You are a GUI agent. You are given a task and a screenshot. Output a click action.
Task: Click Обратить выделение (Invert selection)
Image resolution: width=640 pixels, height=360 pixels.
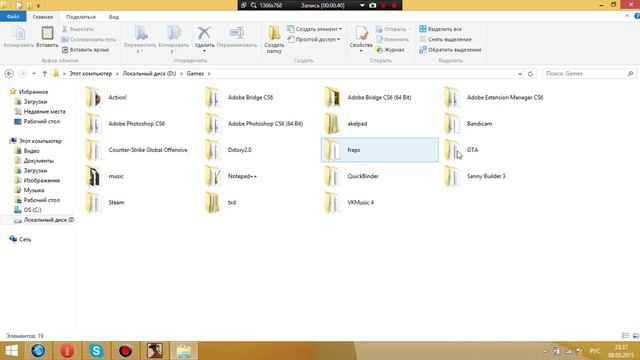tap(450, 50)
